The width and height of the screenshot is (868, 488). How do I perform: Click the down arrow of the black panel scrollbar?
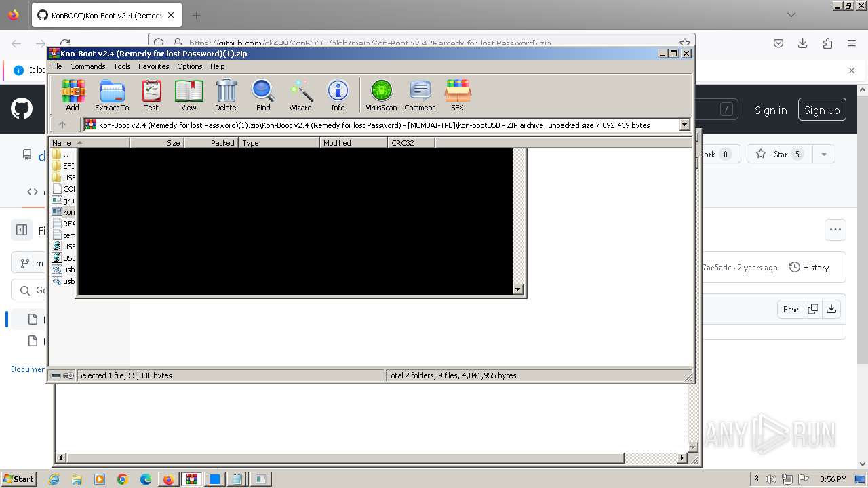[518, 289]
